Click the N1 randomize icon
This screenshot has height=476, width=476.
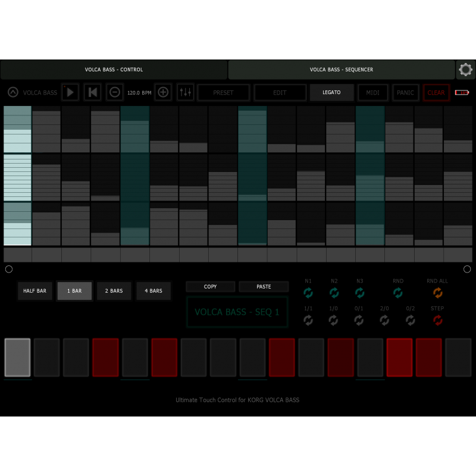pyautogui.click(x=308, y=293)
